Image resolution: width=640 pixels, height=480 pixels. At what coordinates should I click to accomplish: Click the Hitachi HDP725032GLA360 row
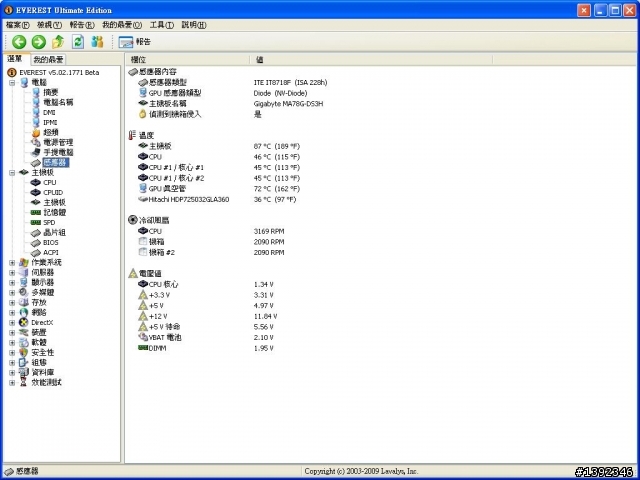click(217, 199)
